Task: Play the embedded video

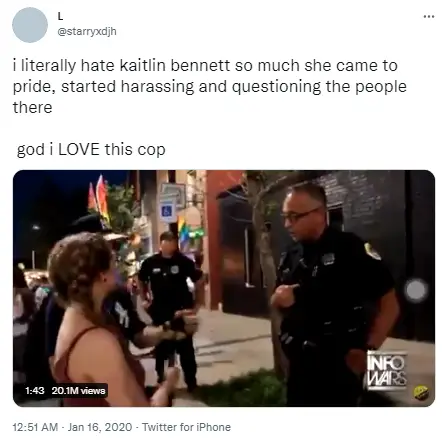Action: 224,288
